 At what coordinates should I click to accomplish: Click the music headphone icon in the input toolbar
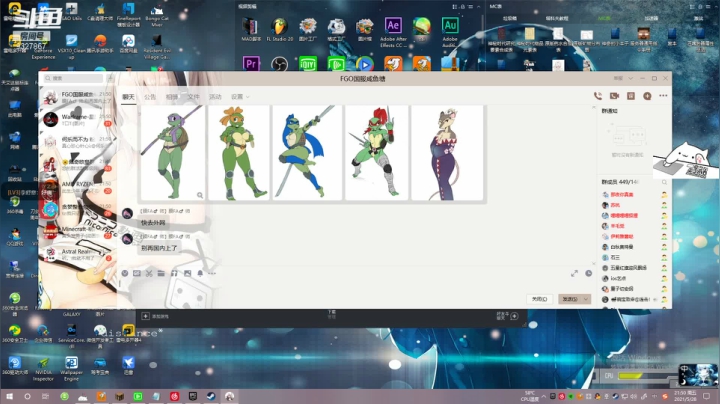point(174,273)
